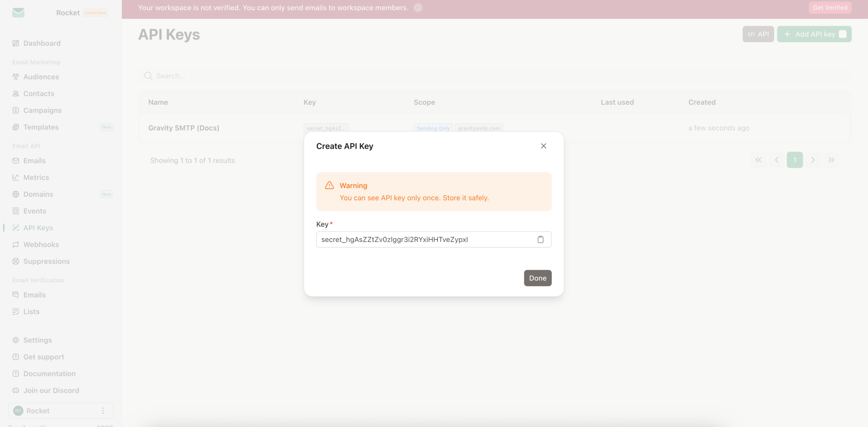Open the Webhooks page icon

point(16,245)
